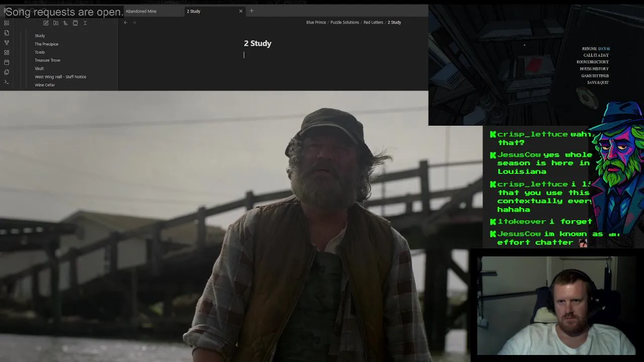Open a new tab with the plus
644x362 pixels.
click(252, 11)
